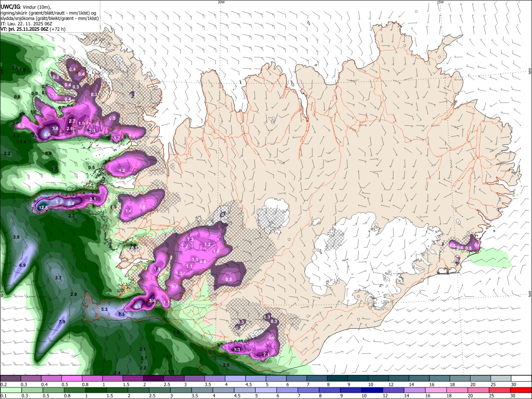The height and width of the screenshot is (399, 532).
Task: Click the 'VT: þri. 25.11.2025 06Z (+72 h)' line
Action: coord(32,29)
